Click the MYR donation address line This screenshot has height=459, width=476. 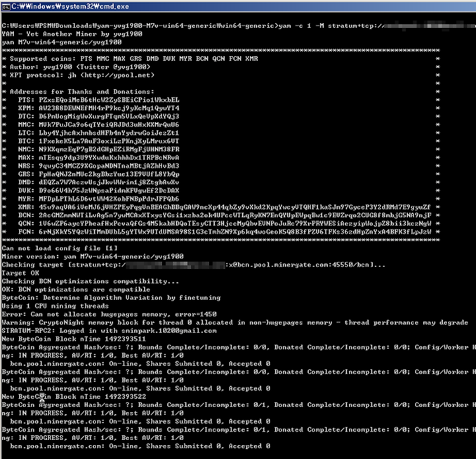[x=99, y=199]
